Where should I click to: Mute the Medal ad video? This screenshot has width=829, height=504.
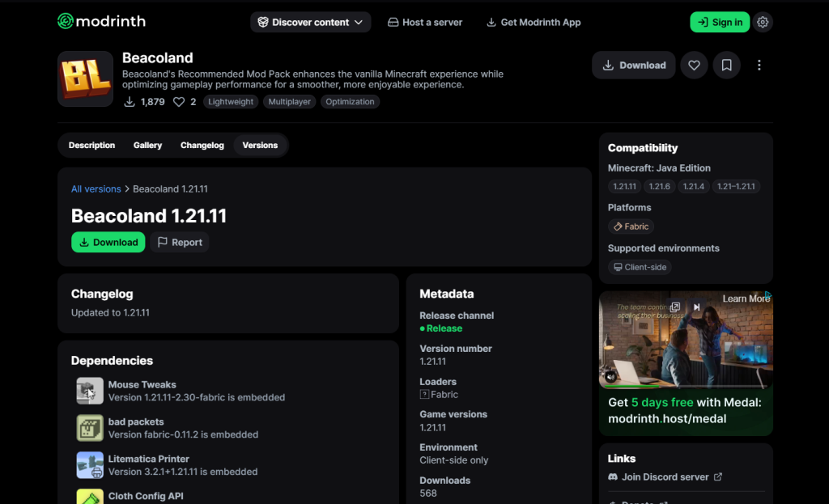pyautogui.click(x=611, y=375)
